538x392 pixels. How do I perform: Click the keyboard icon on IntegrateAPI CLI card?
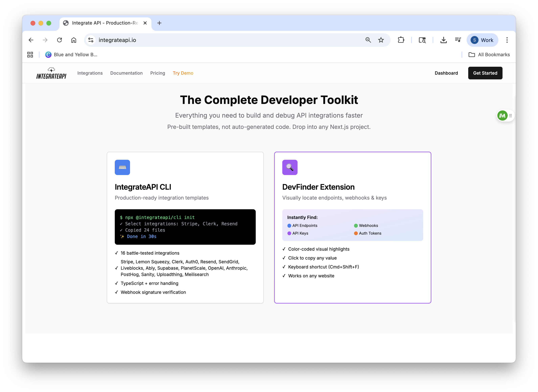click(122, 167)
